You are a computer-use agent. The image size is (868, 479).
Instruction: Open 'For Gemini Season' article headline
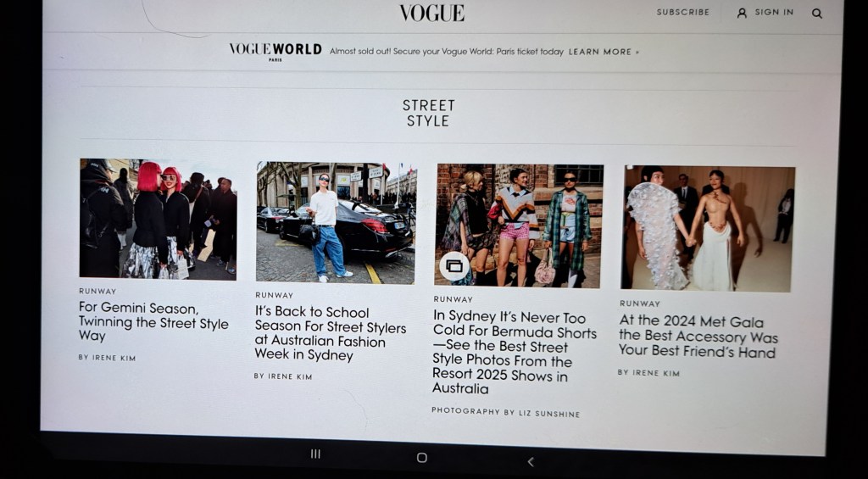(x=153, y=322)
